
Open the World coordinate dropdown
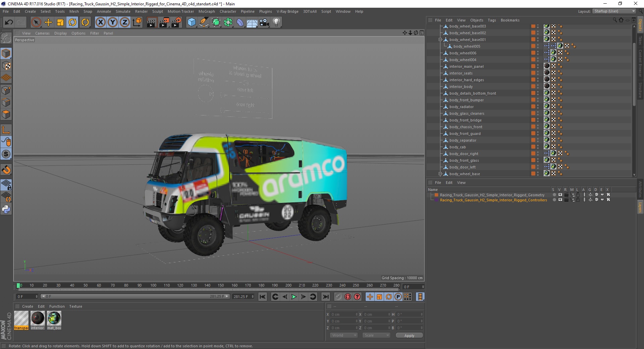pyautogui.click(x=344, y=335)
